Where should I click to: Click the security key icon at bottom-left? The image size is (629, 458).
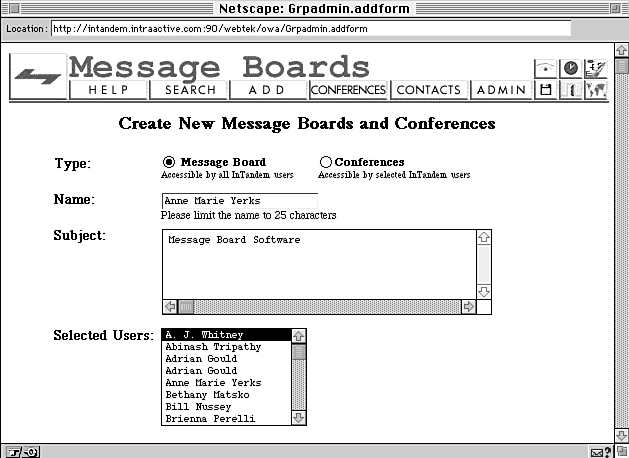click(x=20, y=451)
